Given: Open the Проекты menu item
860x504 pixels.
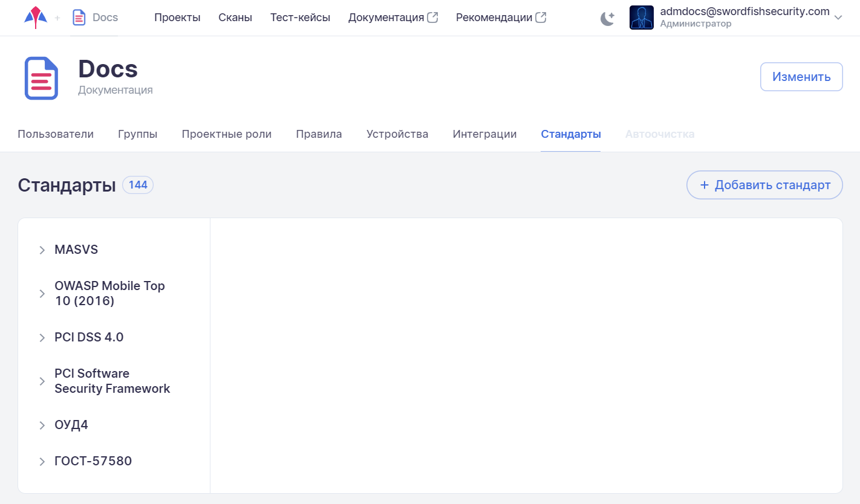Looking at the screenshot, I should [x=177, y=18].
